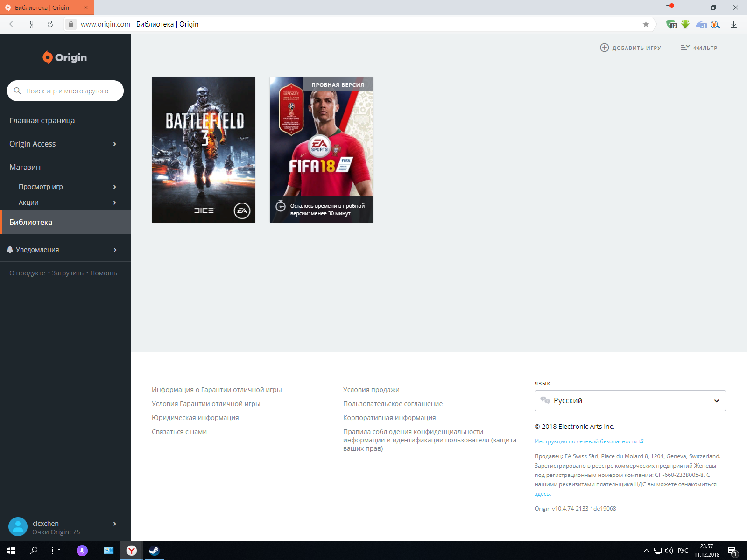The image size is (747, 560).
Task: Click Информация о Гарантии отличной игры link
Action: [217, 390]
